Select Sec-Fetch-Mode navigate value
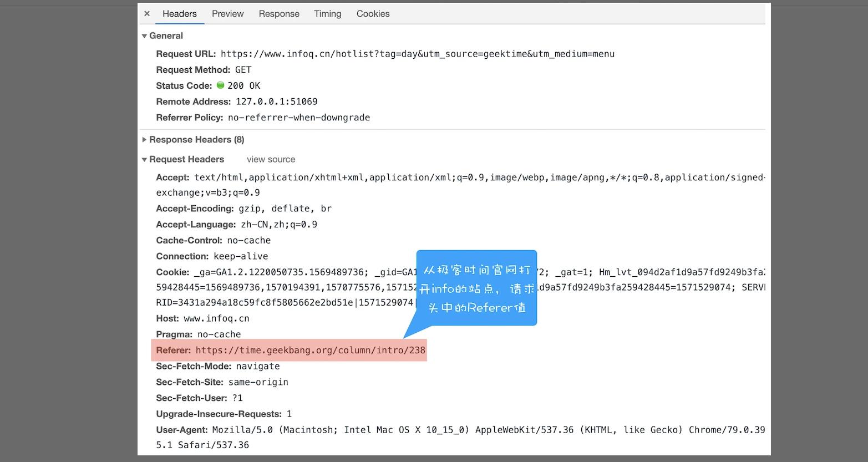Image resolution: width=868 pixels, height=462 pixels. tap(258, 367)
